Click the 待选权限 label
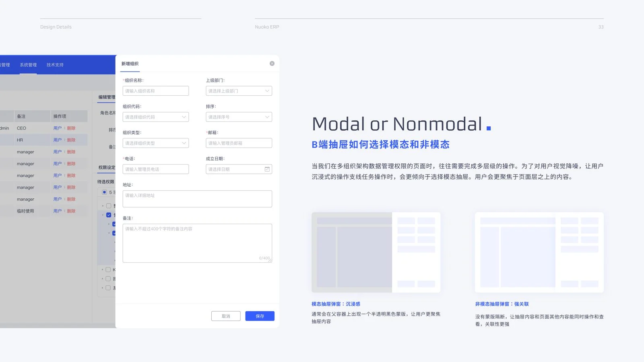This screenshot has width=644, height=362. pos(106,182)
